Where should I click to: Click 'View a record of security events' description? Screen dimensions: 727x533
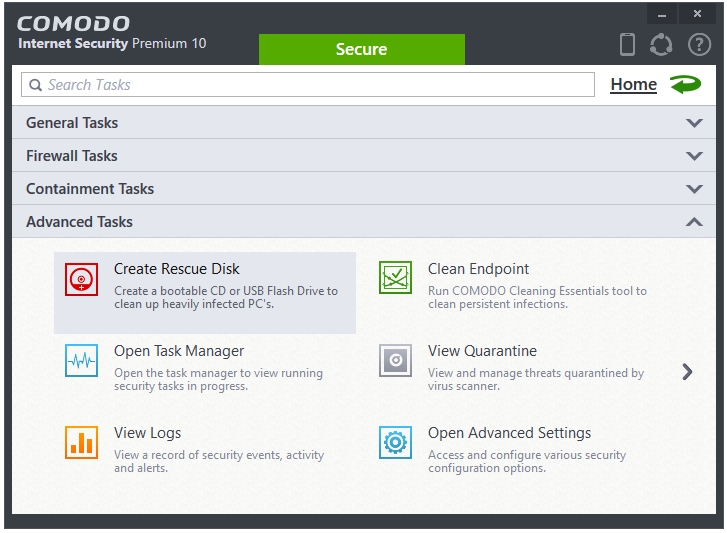pos(219,461)
